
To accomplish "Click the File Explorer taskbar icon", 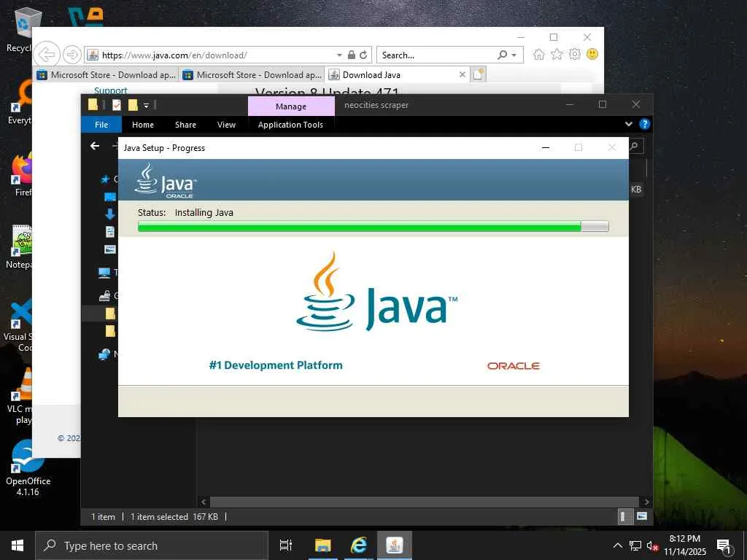I will [322, 545].
